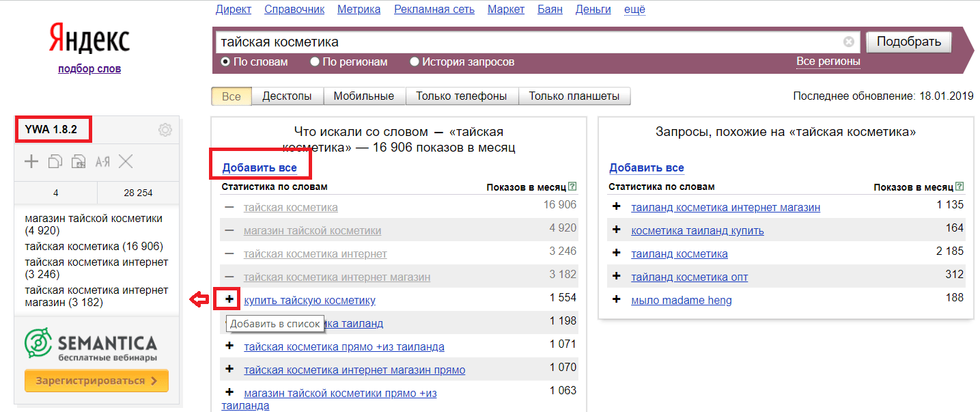Click impressions value '1 554'
The width and height of the screenshot is (980, 412).
[x=563, y=297]
